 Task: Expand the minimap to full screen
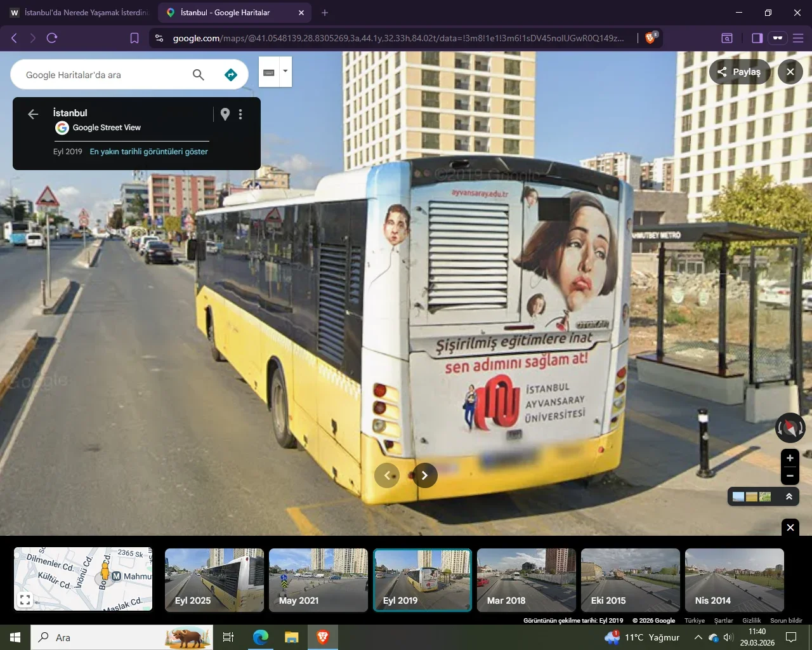25,599
